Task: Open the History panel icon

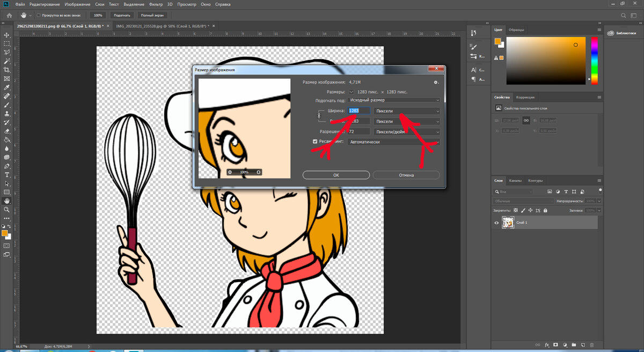Action: [x=473, y=33]
